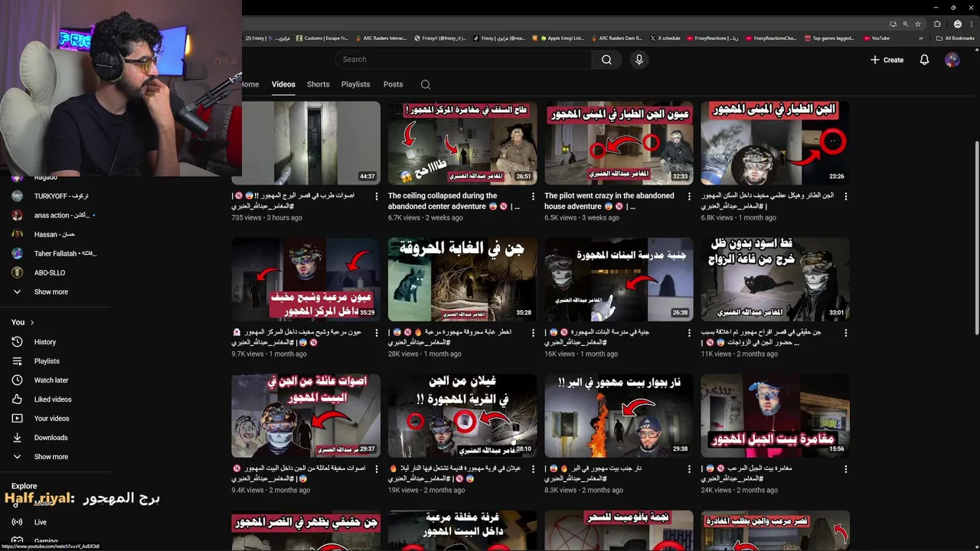Click '735 views • 3 hours ago' text
980x551 pixels.
click(266, 218)
